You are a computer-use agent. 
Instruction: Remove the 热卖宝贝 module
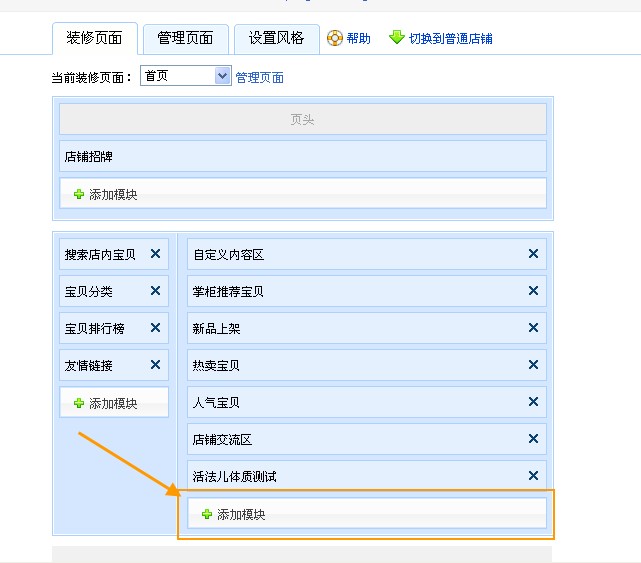click(x=533, y=365)
